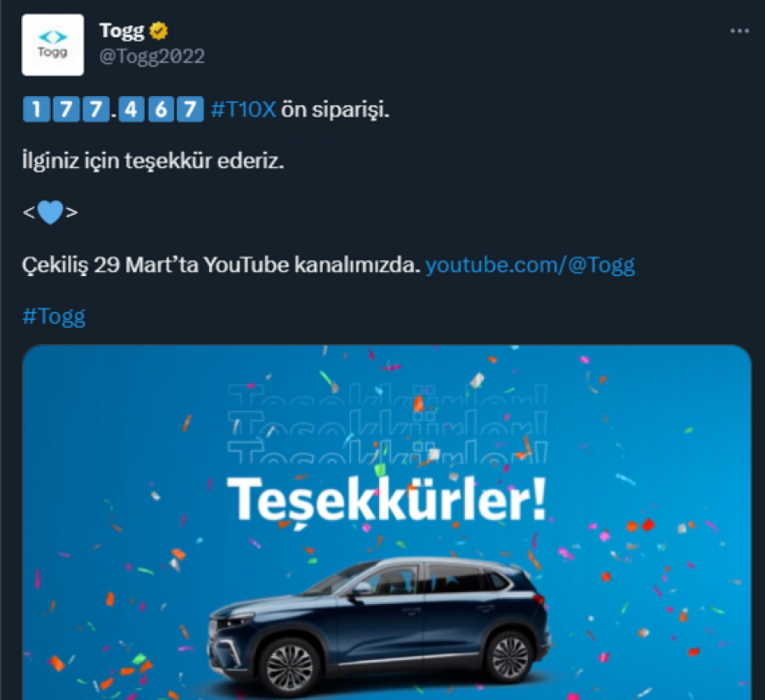Open the #Togg hashtag

54,316
